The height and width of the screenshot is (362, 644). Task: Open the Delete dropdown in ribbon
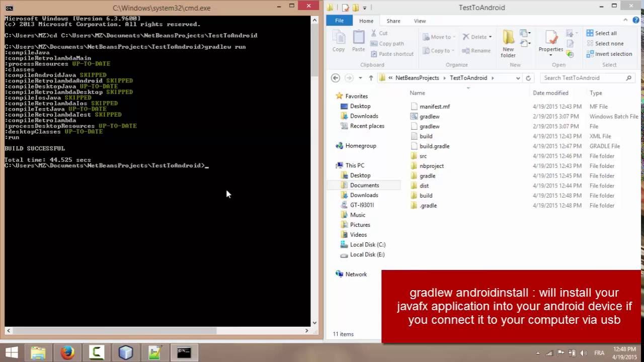pyautogui.click(x=476, y=37)
